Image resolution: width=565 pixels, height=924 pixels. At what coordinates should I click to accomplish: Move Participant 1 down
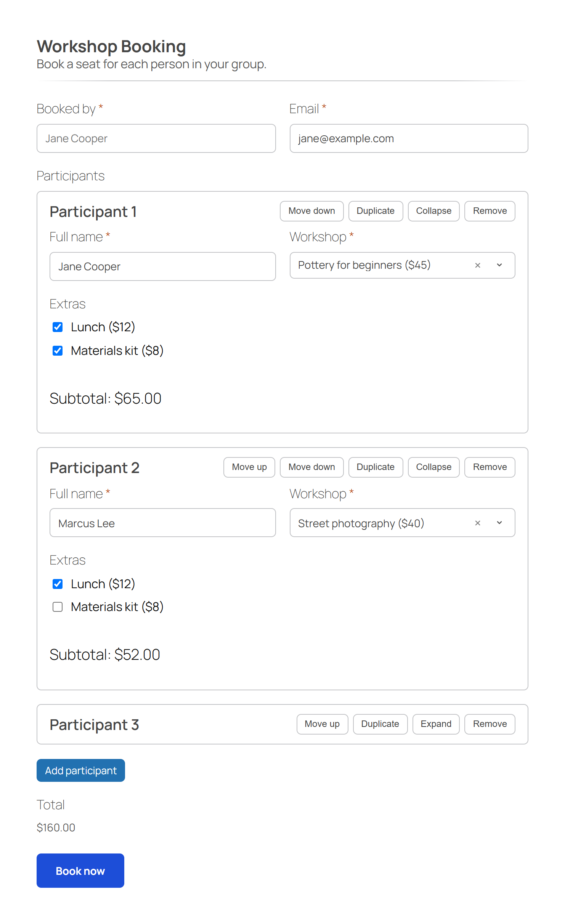pyautogui.click(x=312, y=211)
